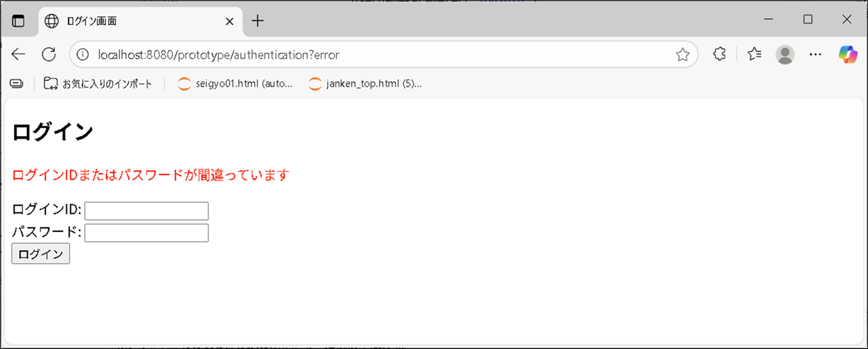Image resolution: width=868 pixels, height=349 pixels.
Task: Reload the current page
Action: pyautogui.click(x=49, y=54)
